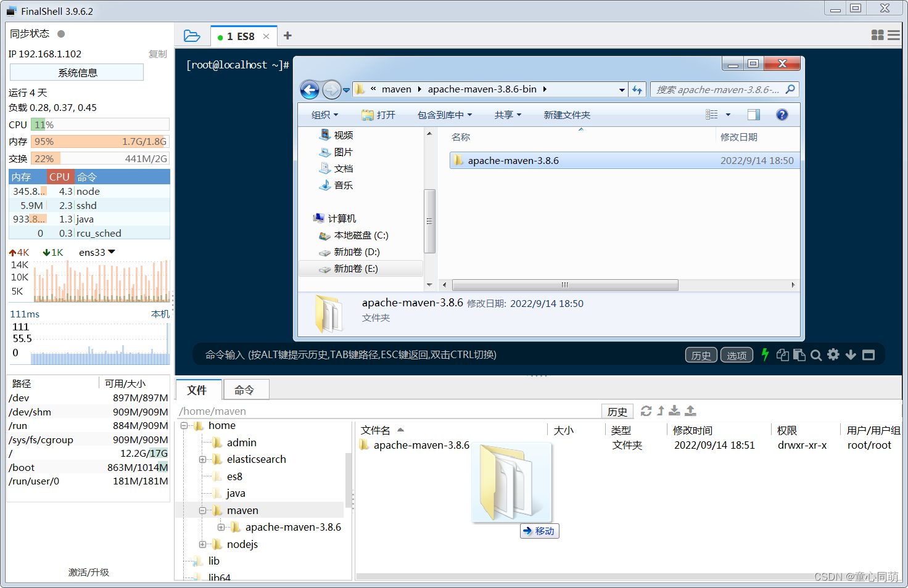Add a new session tab with plus
This screenshot has width=908, height=588.
coord(287,36)
